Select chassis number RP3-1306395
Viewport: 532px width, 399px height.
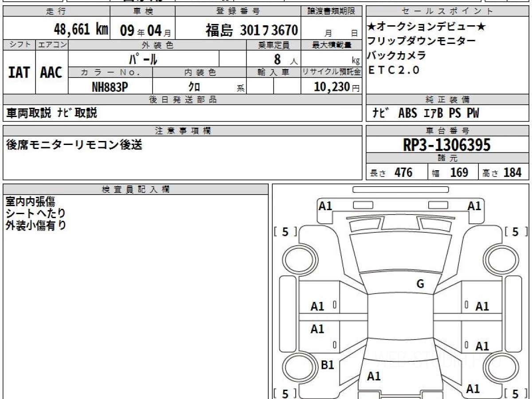coord(447,145)
